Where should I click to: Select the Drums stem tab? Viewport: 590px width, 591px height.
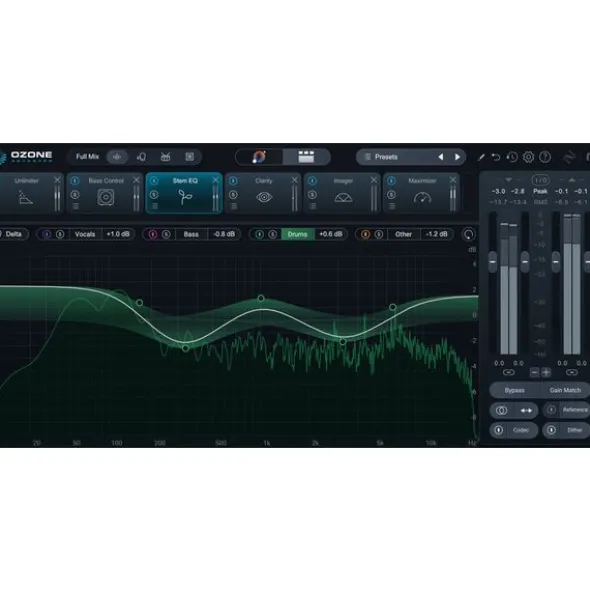click(297, 234)
